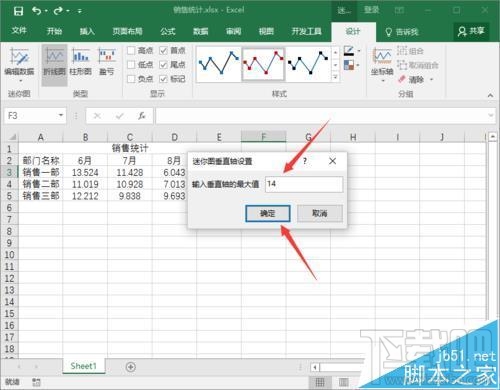Open the File tab
Viewport: 500px width, 390px height.
click(x=19, y=31)
